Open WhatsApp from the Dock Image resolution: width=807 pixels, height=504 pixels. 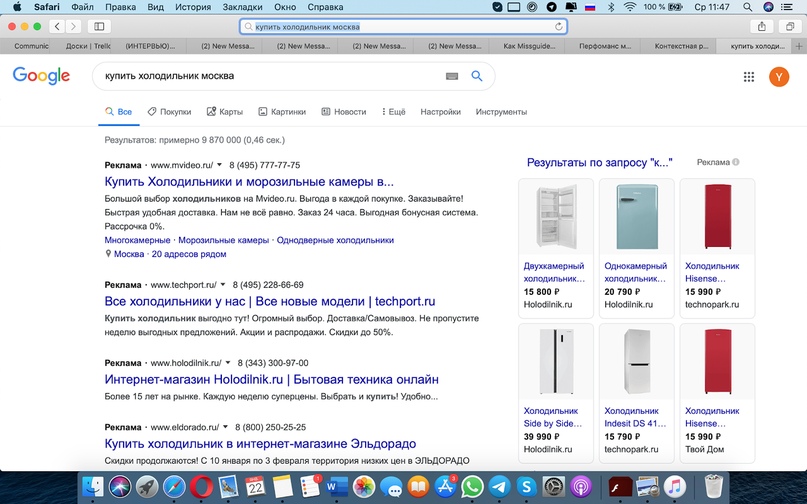point(472,486)
